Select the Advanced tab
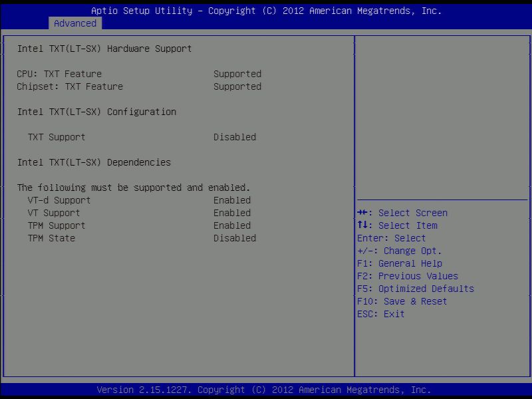Screen dimensions: 532x399 75,23
